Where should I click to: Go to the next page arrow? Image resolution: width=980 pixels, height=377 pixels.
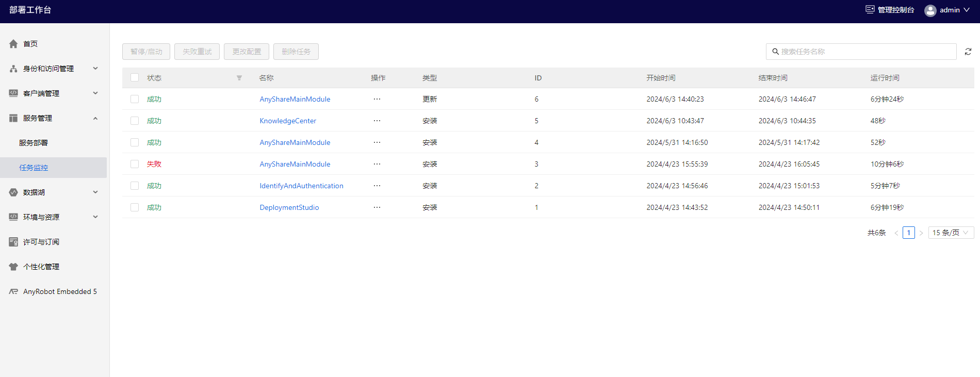click(921, 233)
